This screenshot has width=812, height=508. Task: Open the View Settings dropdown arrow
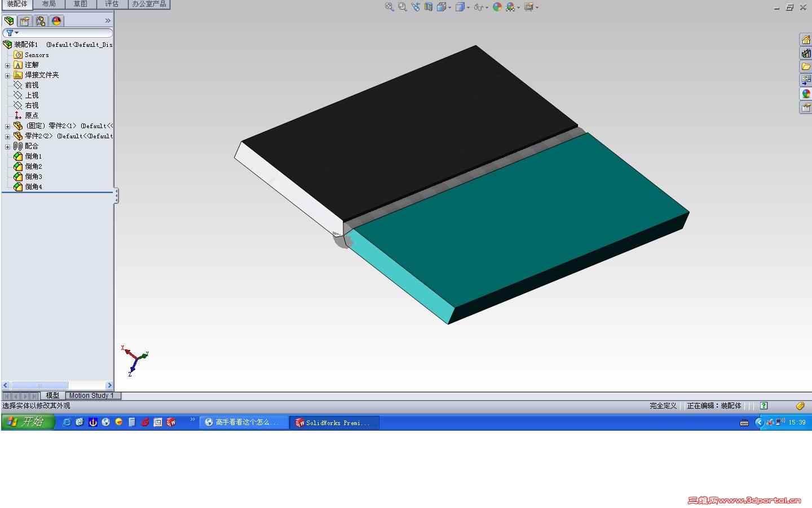[537, 7]
